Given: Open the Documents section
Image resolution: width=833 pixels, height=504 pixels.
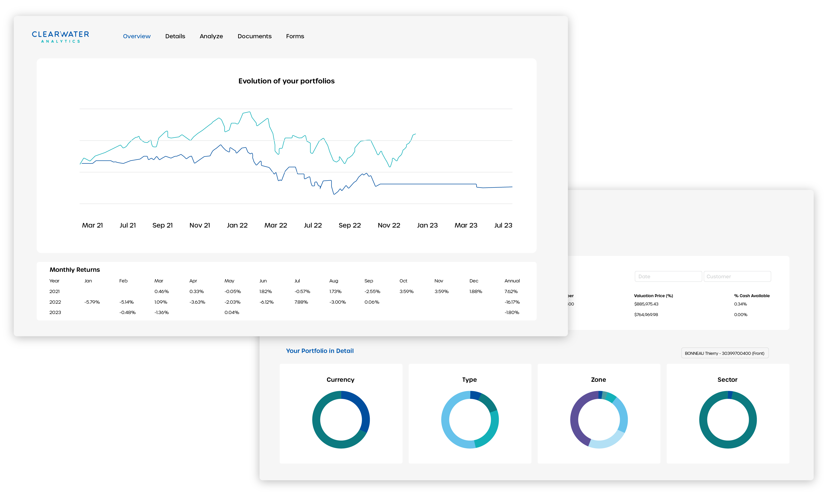Looking at the screenshot, I should [x=255, y=36].
